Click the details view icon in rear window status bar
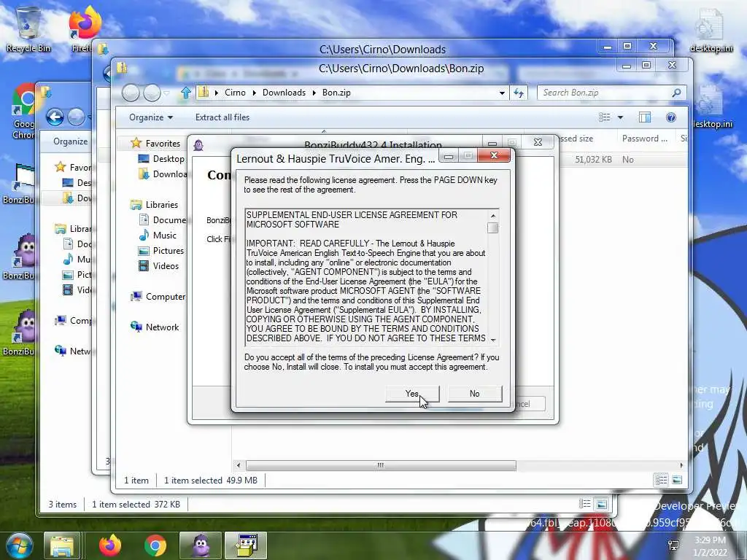Viewport: 747px width, 560px height. [584, 504]
